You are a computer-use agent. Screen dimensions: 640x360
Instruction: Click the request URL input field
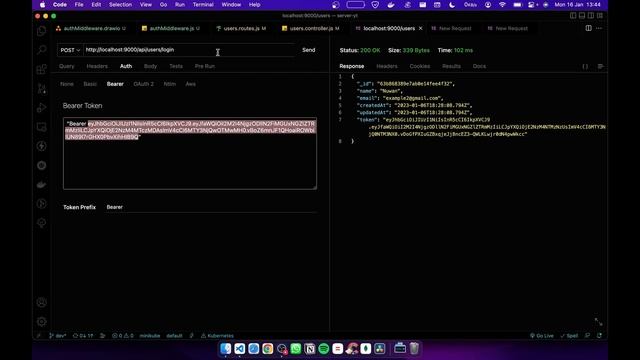[190, 50]
